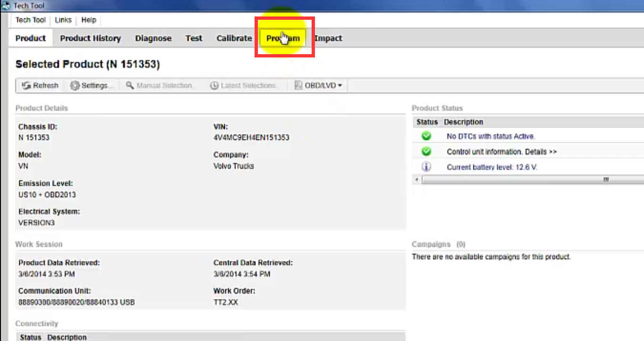Select the Manual Selection magnifier icon
644x341 pixels.
129,85
